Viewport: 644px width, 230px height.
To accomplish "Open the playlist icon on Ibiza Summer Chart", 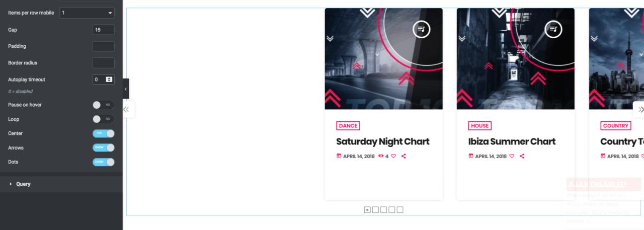I will click(553, 29).
